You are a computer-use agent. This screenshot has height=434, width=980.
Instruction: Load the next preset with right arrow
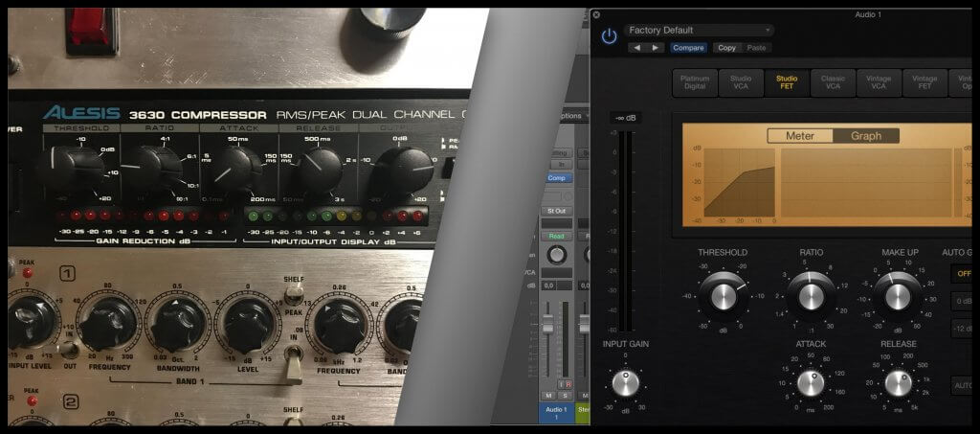[655, 48]
